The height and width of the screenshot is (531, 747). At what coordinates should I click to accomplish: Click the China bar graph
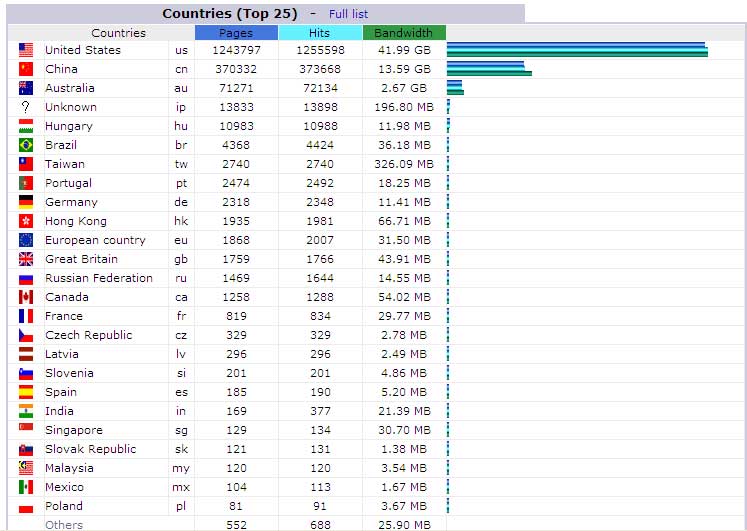pos(489,69)
